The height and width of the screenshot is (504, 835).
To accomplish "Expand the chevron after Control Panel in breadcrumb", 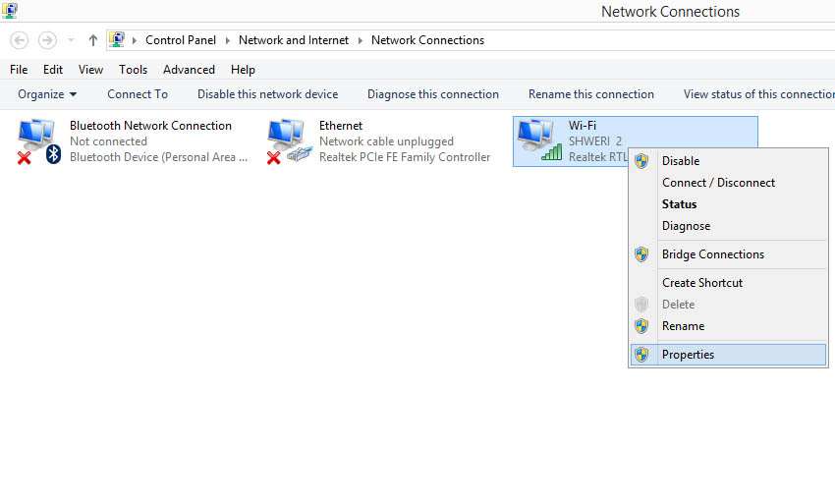I will click(227, 40).
